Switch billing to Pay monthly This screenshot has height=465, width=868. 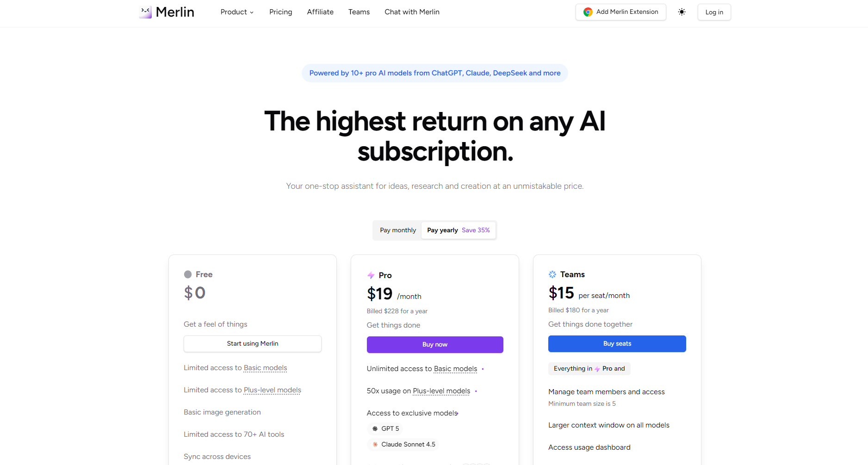click(398, 230)
